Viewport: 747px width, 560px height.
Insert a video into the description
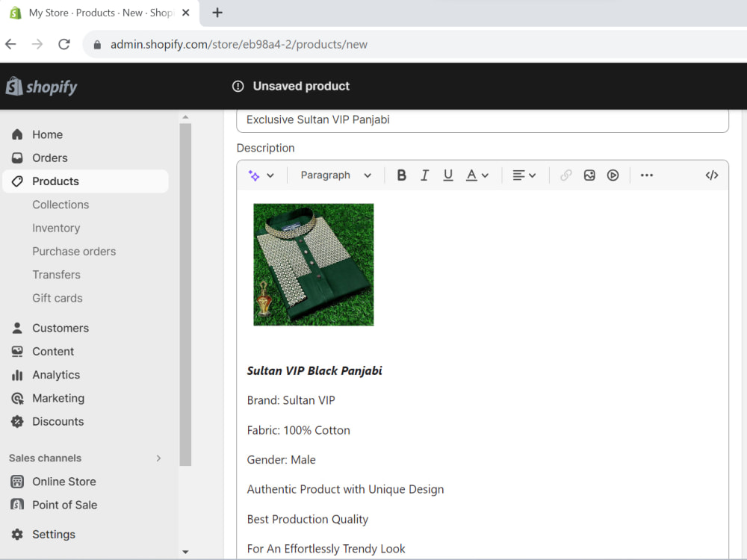(613, 175)
